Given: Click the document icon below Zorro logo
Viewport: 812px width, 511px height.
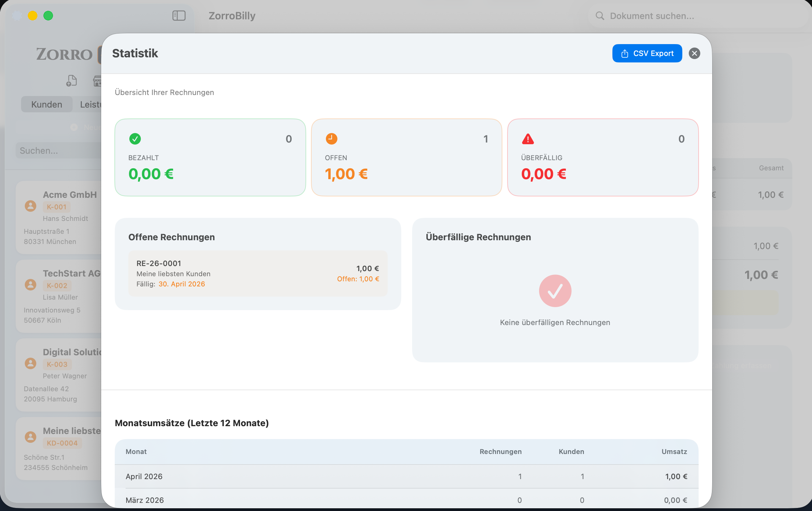Looking at the screenshot, I should (71, 81).
